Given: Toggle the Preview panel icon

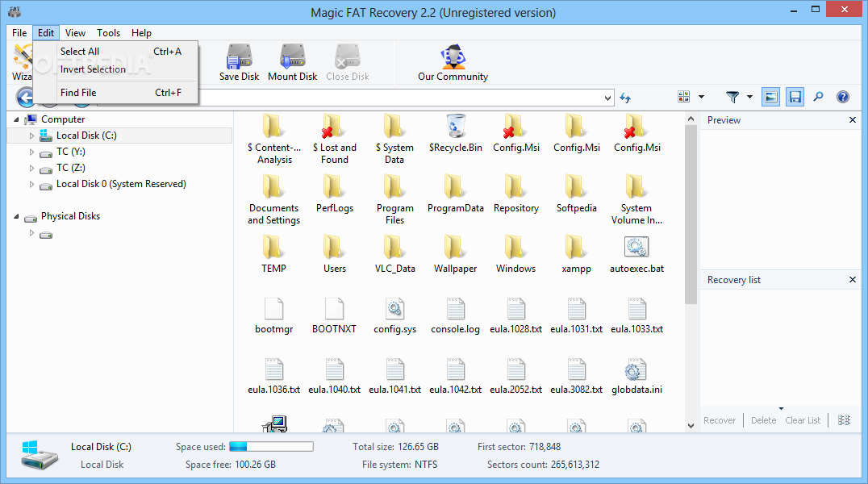Looking at the screenshot, I should pyautogui.click(x=770, y=97).
